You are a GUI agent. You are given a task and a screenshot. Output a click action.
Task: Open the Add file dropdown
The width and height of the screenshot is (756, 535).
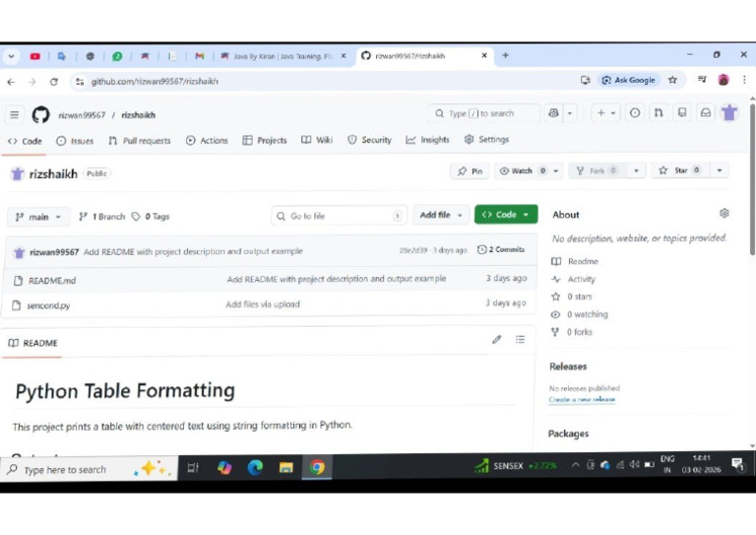tap(441, 215)
